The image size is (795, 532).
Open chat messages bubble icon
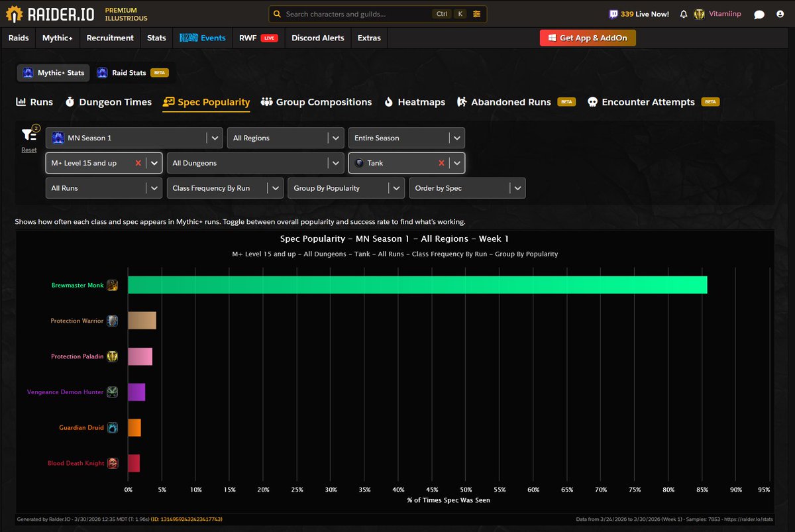(759, 15)
